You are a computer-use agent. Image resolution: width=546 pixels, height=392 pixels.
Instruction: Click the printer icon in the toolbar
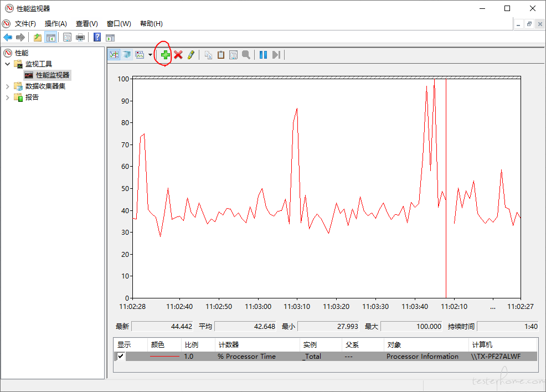(x=80, y=37)
